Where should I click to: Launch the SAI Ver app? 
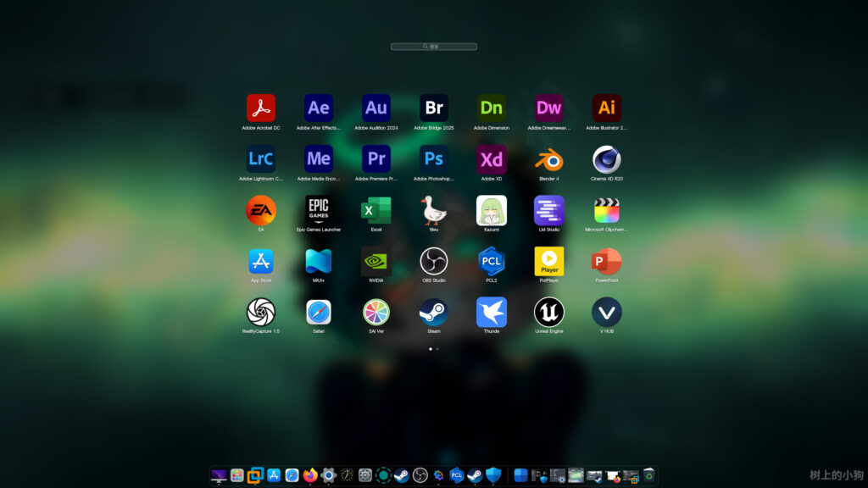click(376, 312)
